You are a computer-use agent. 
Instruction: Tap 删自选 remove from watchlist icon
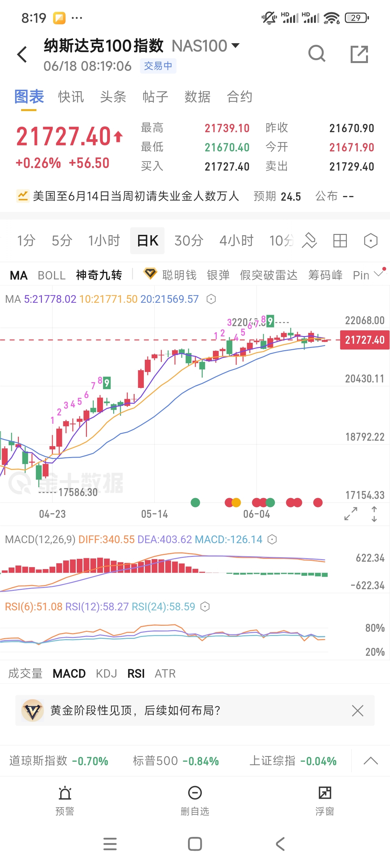[x=195, y=793]
